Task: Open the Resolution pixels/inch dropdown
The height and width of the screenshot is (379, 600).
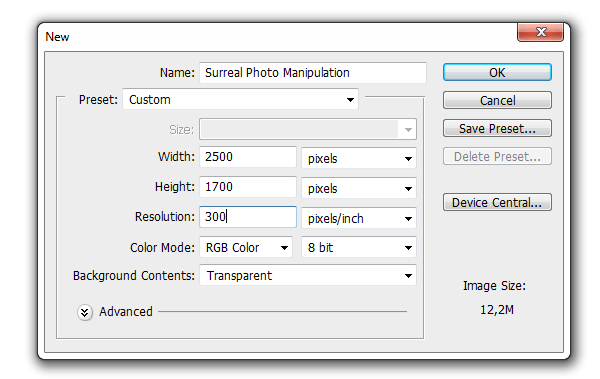Action: coord(359,218)
